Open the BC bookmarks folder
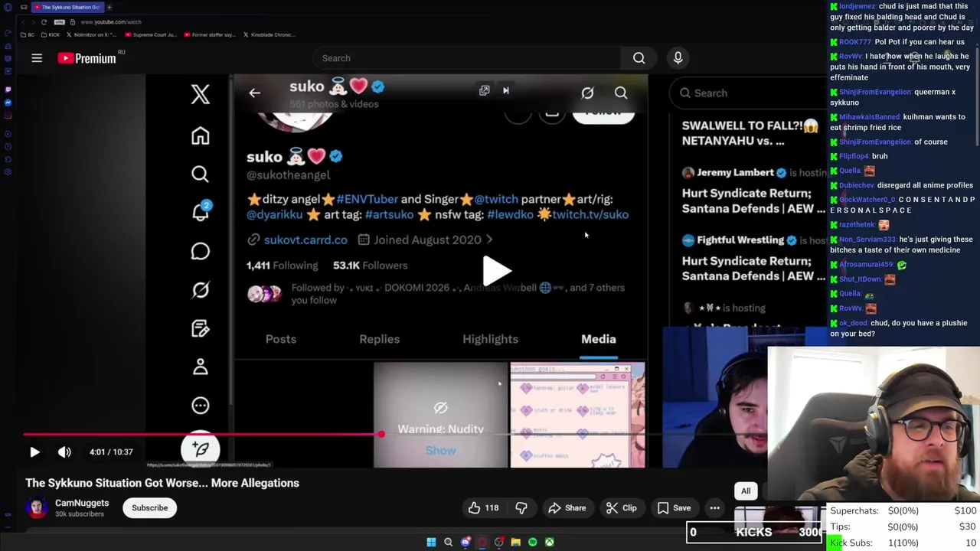 coord(27,34)
